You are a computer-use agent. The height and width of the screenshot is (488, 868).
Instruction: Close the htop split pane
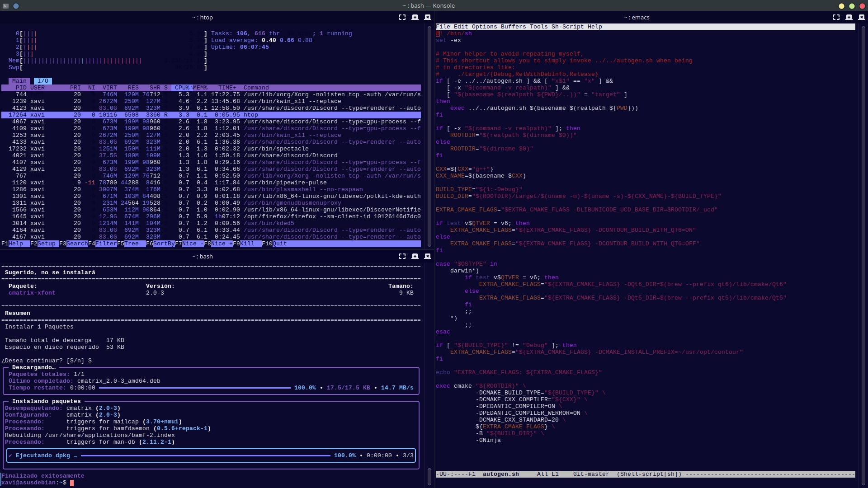click(x=428, y=17)
